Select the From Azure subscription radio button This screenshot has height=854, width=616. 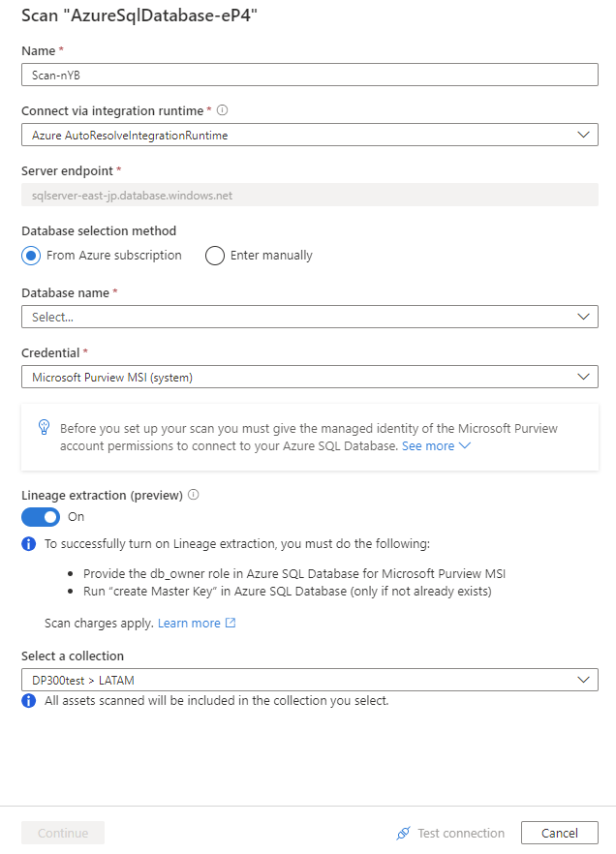point(29,256)
